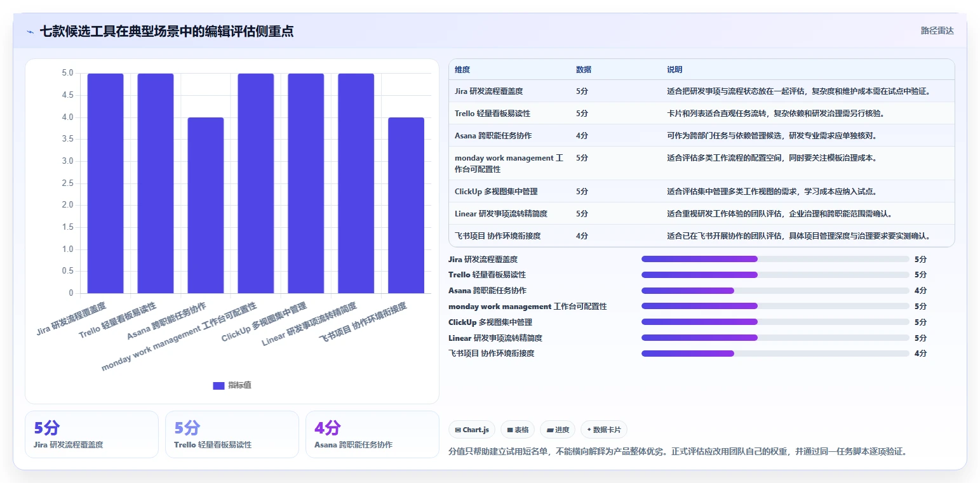
Task: Click the 4分 value in the Asana table row
Action: 582,136
